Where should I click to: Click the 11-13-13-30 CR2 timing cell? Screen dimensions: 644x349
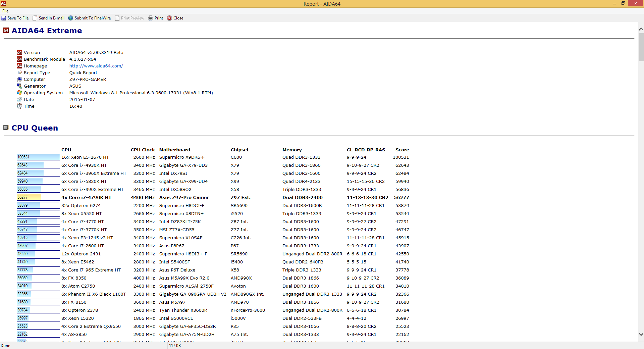click(367, 197)
